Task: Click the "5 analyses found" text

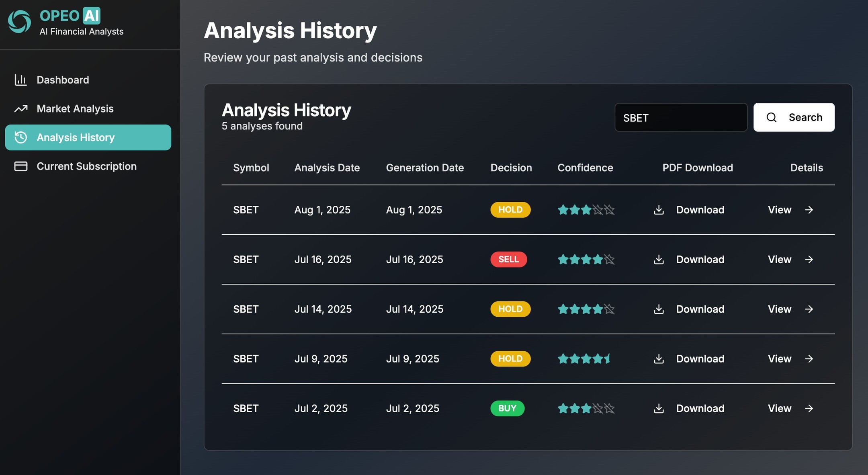Action: tap(262, 126)
